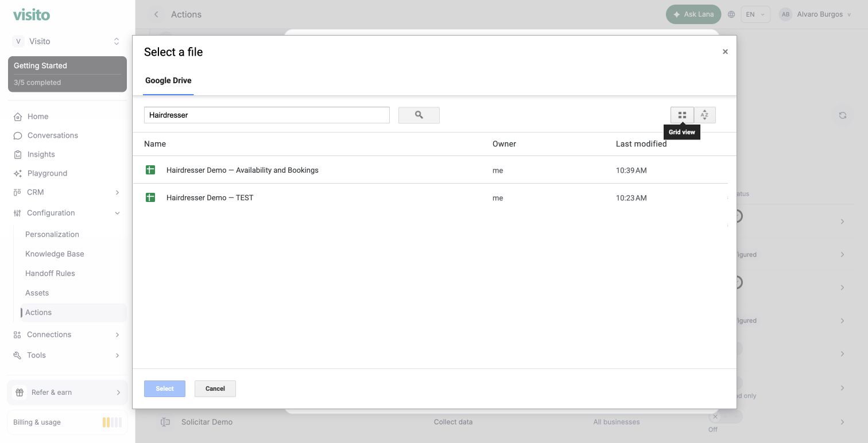Click the Hairdresser search field
Image resolution: width=868 pixels, height=443 pixels.
point(267,115)
